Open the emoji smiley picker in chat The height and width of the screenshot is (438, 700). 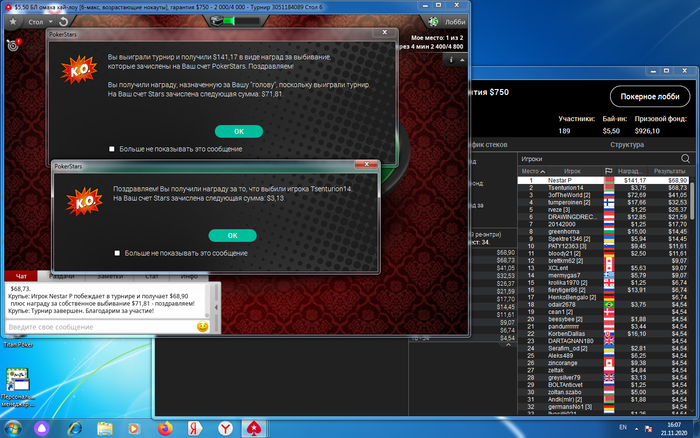pos(203,327)
